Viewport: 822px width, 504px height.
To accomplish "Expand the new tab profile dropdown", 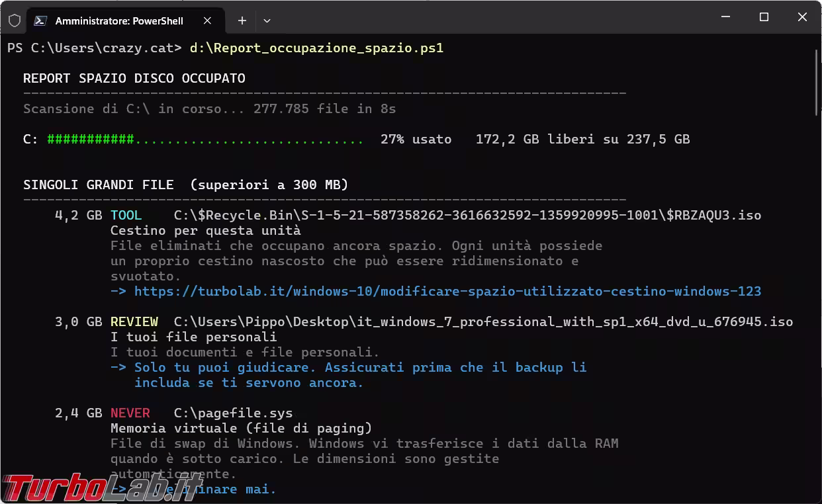I will pos(267,21).
